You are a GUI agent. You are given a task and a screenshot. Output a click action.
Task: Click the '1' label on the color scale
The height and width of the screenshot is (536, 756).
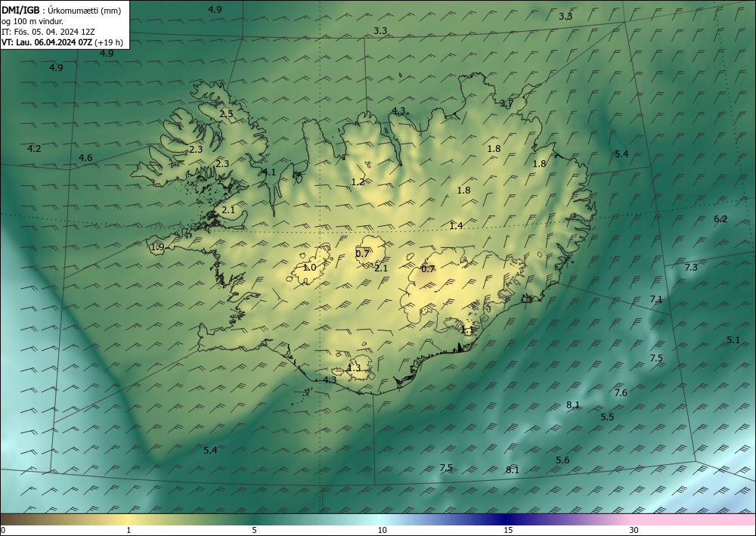[x=129, y=531]
